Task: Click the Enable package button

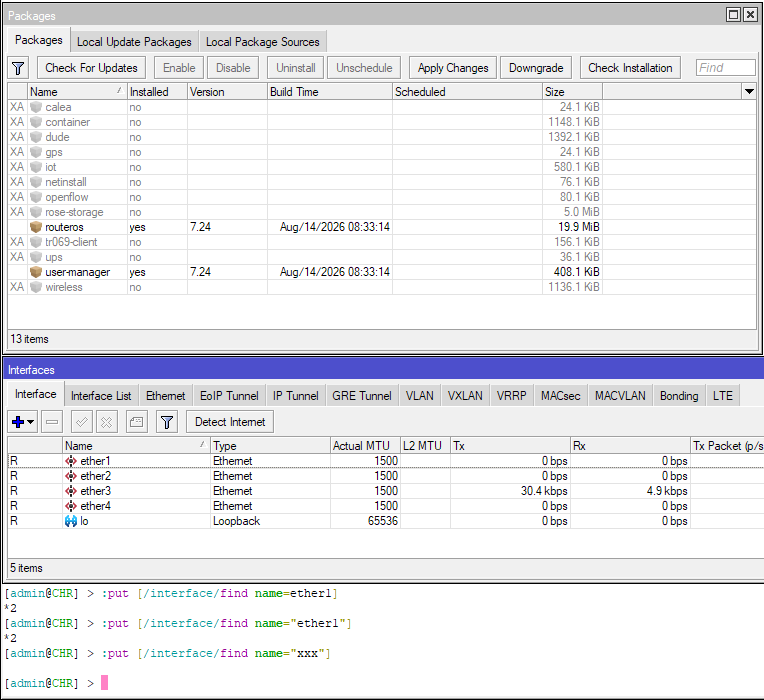Action: pyautogui.click(x=179, y=68)
